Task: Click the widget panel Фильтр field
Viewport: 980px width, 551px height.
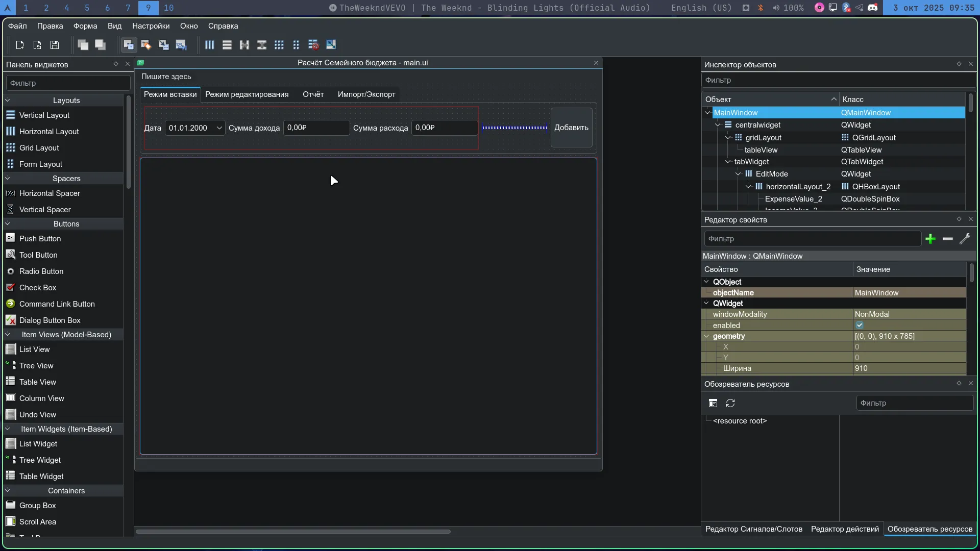Action: [68, 83]
